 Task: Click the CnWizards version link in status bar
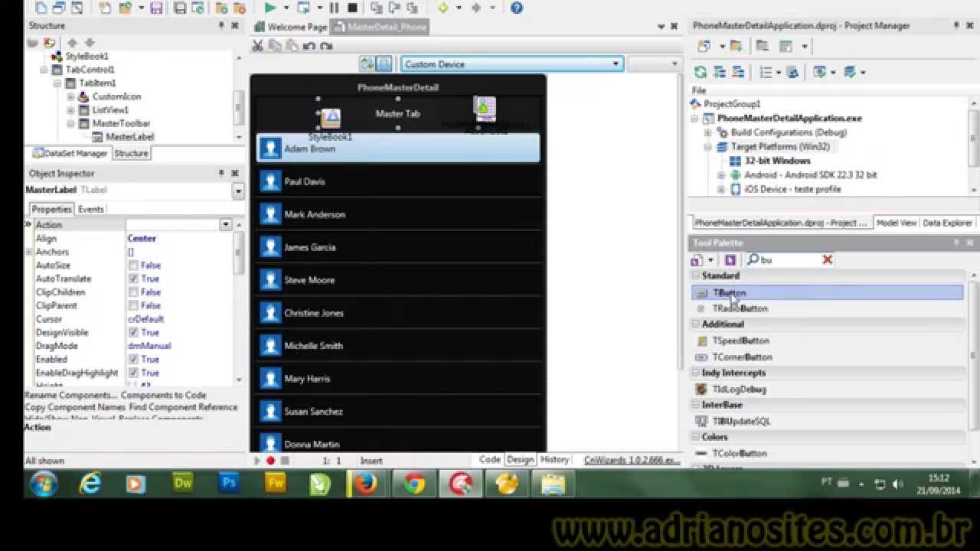[x=632, y=461]
